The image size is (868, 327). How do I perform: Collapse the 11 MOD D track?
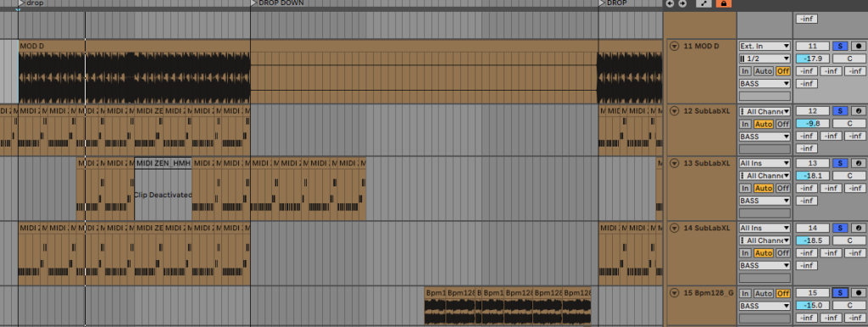[674, 47]
